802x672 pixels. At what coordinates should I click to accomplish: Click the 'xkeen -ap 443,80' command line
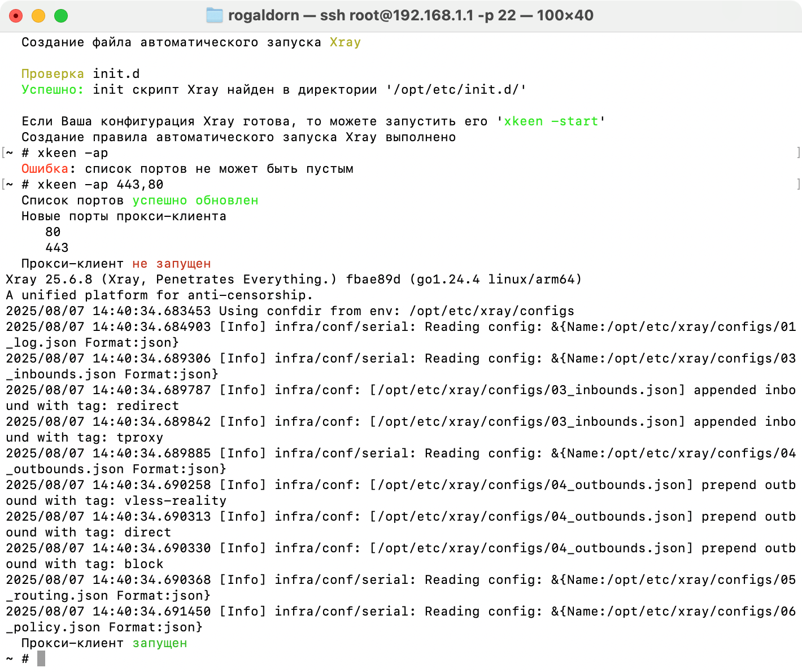101,185
